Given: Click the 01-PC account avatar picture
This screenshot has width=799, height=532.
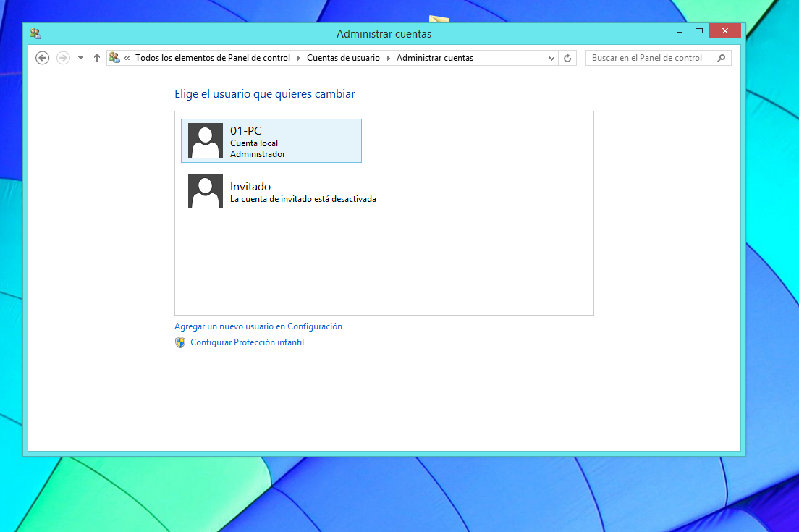Looking at the screenshot, I should tap(206, 140).
